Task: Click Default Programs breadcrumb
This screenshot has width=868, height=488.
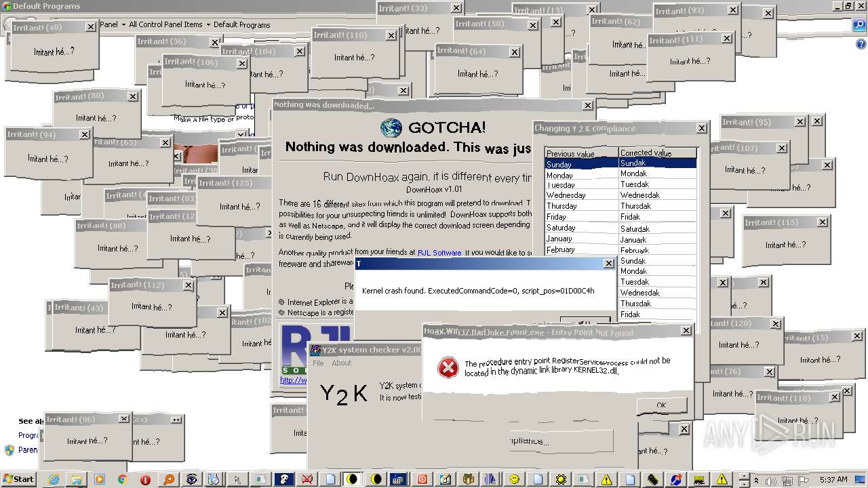Action: point(242,25)
